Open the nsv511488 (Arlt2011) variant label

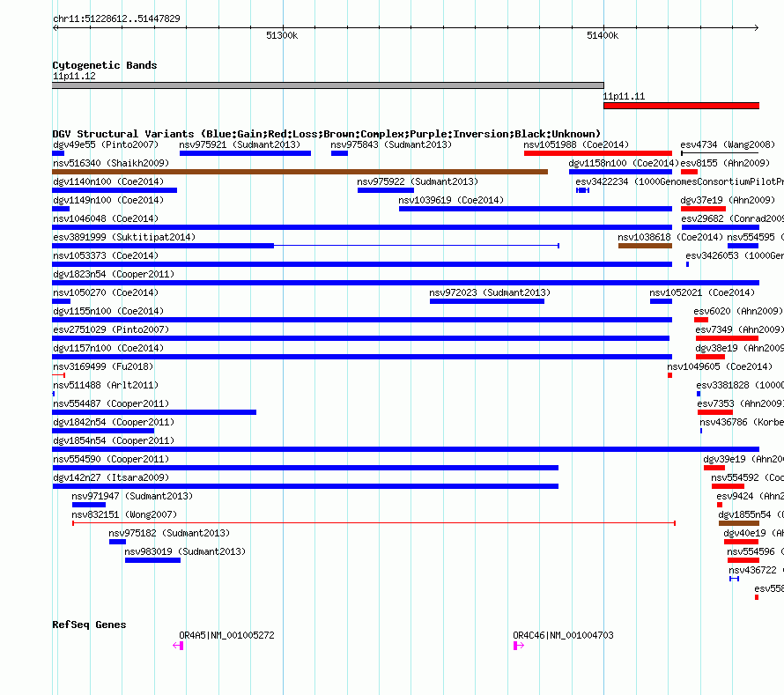coord(106,385)
